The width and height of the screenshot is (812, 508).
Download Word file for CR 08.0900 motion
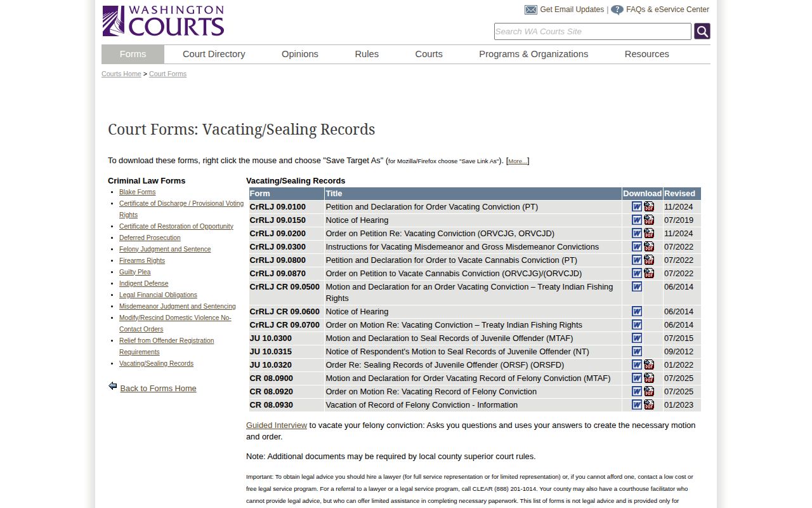pyautogui.click(x=637, y=378)
